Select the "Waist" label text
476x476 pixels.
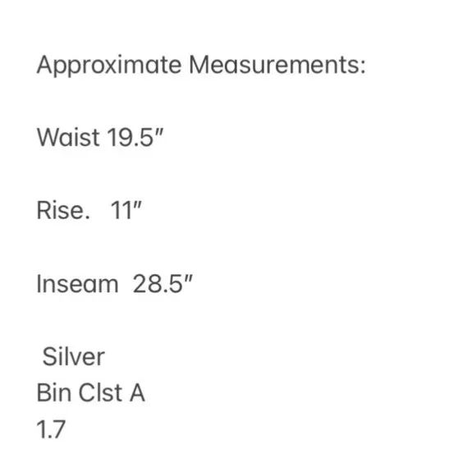pos(68,137)
